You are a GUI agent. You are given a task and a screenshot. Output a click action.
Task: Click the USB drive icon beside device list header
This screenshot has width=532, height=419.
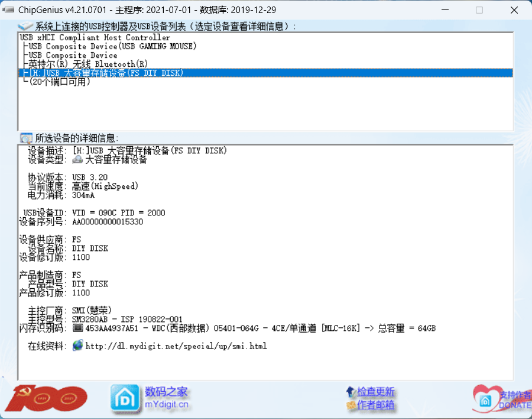pyautogui.click(x=25, y=26)
